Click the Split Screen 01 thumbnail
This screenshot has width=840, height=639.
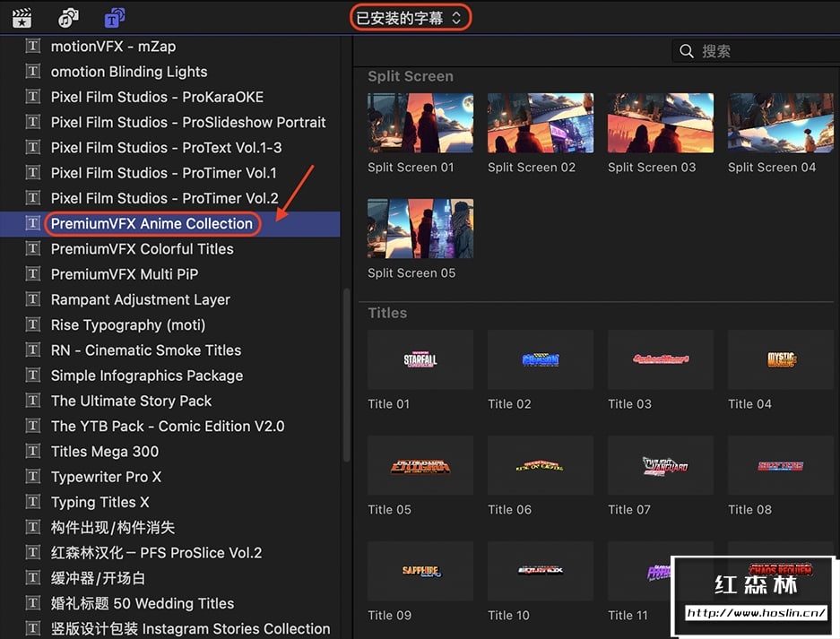[420, 123]
